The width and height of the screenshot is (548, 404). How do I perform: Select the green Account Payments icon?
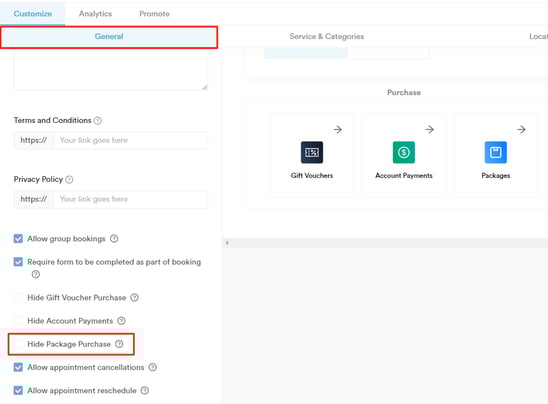click(404, 152)
